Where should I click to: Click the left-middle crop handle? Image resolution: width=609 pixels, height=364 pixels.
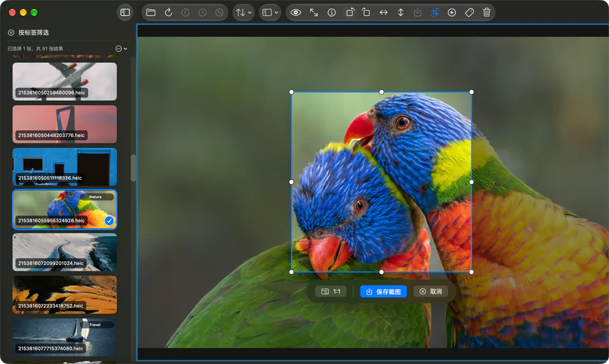292,182
